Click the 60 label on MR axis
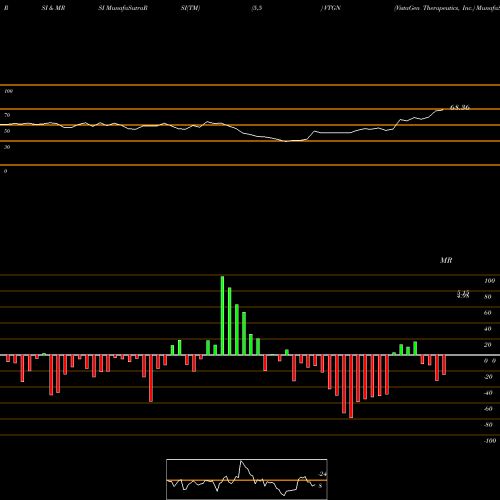Viewport: 500px width, 500px height. coord(488,313)
